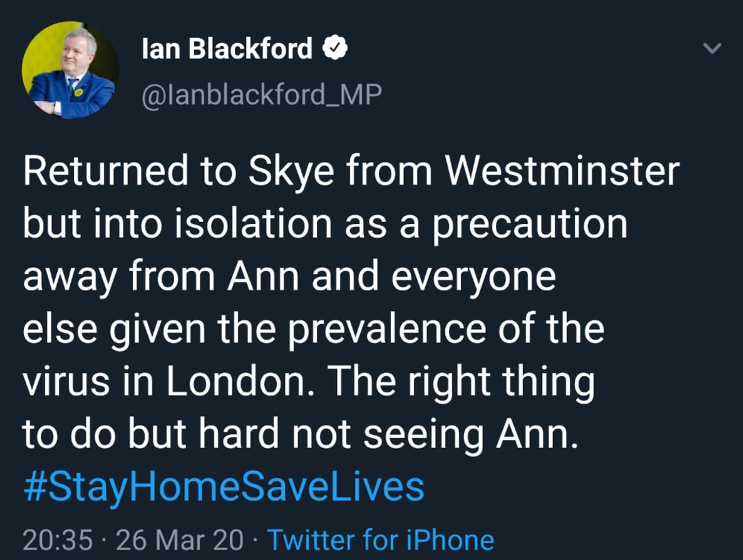Viewport: 743px width, 560px height.
Task: Click the word virus in the tweet
Action: point(66,382)
